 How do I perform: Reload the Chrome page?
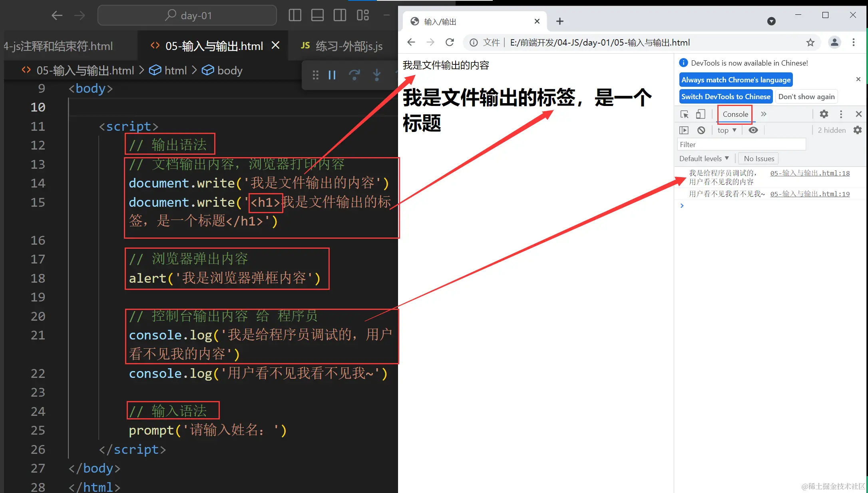(x=450, y=42)
